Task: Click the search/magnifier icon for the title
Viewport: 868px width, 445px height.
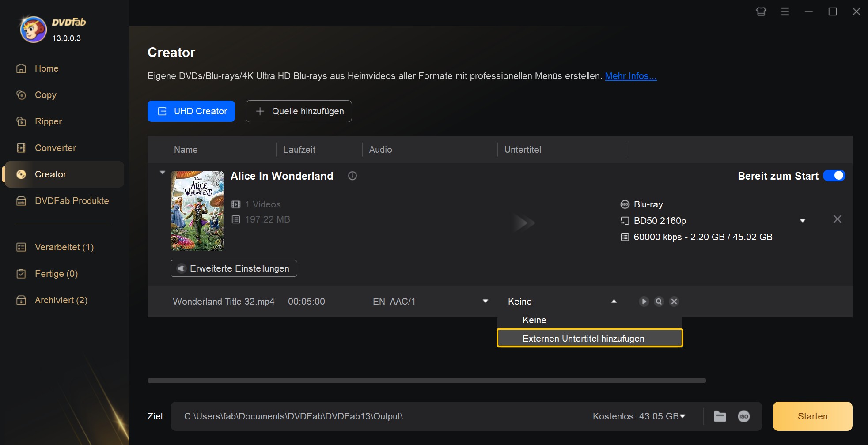Action: click(x=659, y=302)
